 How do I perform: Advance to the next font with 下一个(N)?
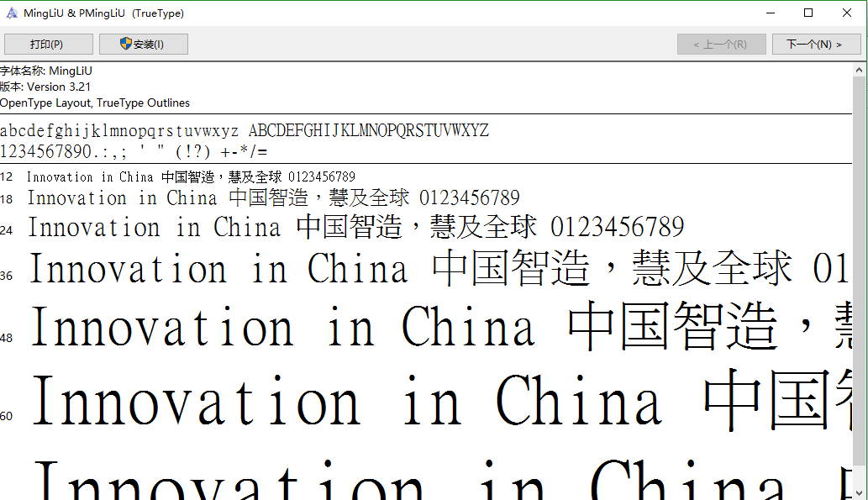point(816,44)
